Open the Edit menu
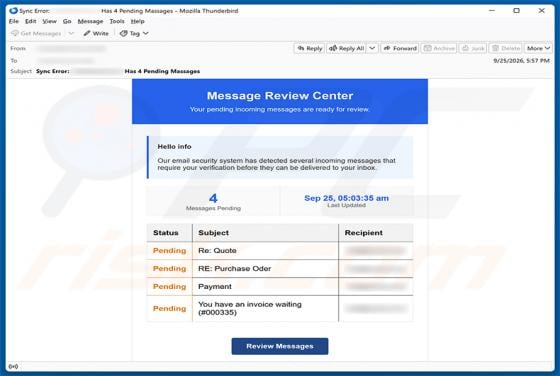Viewport: 560px width, 376px height. [30, 21]
